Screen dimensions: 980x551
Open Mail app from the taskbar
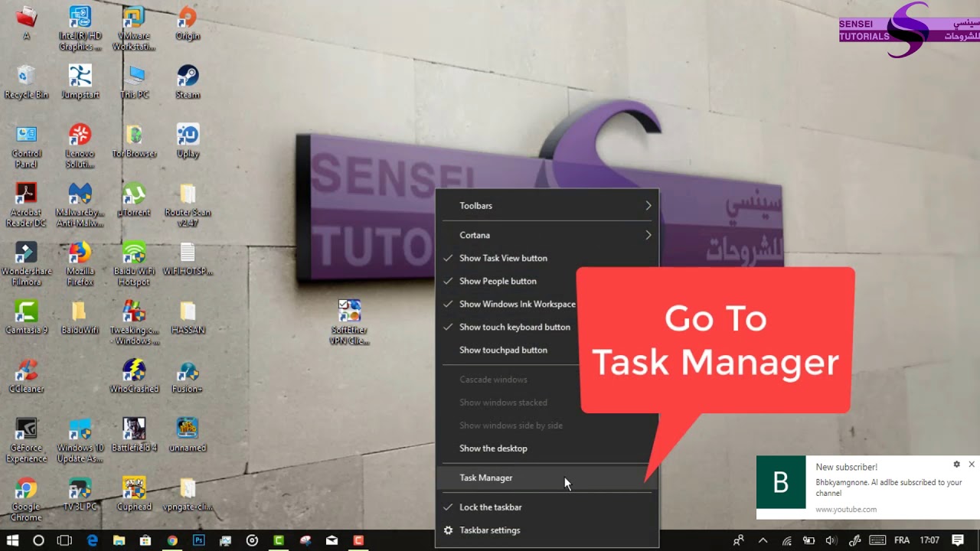pos(332,540)
